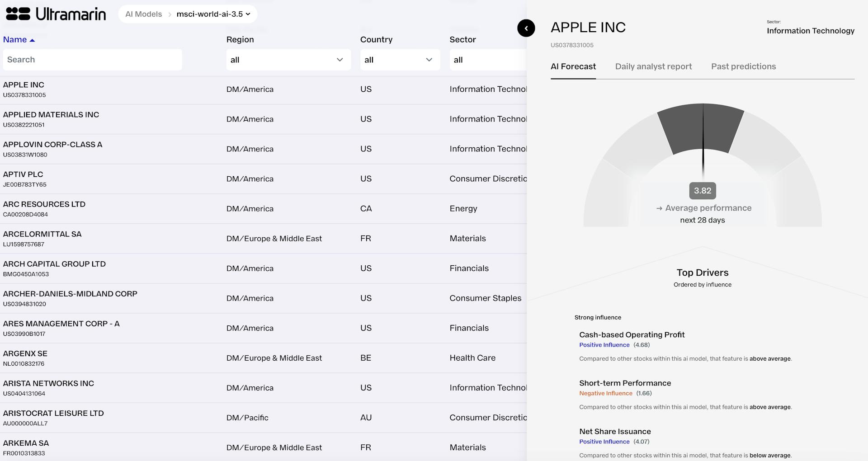The image size is (868, 461).
Task: Click Negative Influence under Short-term Performance
Action: point(605,393)
